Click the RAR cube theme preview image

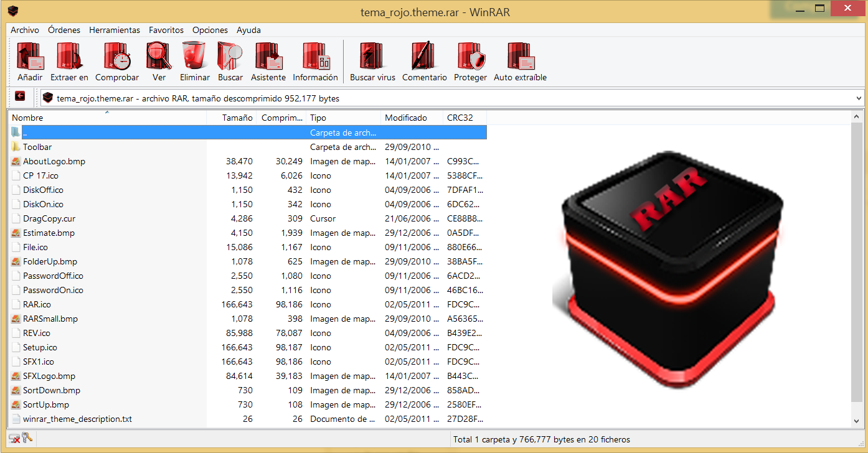668,269
